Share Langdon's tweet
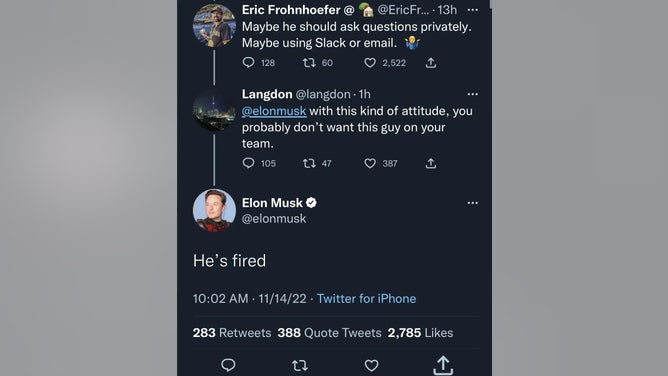 click(431, 164)
